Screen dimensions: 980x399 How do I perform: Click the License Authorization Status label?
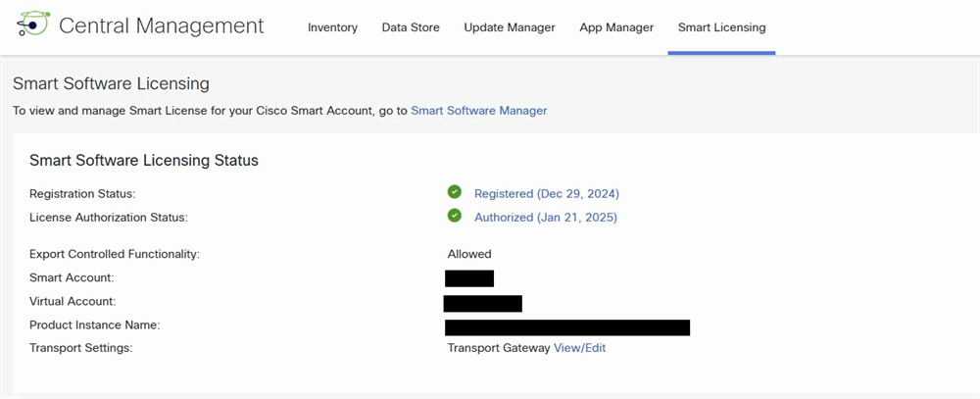point(109,218)
